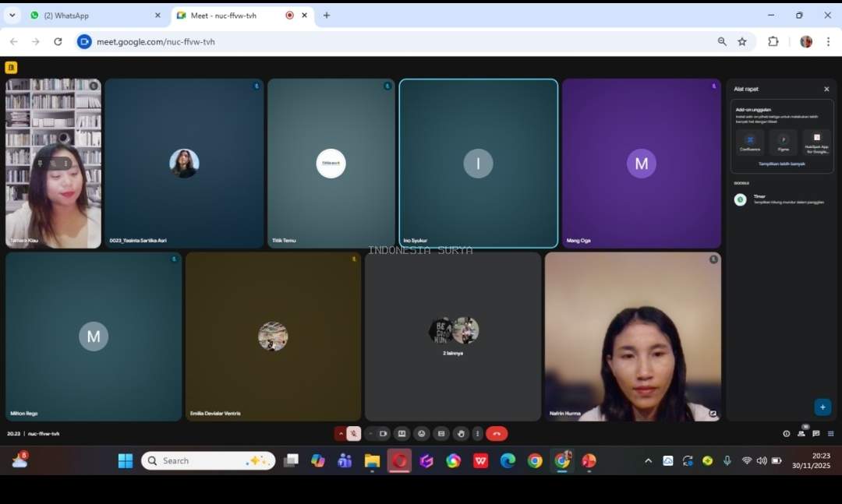Click the Tampilkan lebih banyak link
The height and width of the screenshot is (504, 842).
coord(782,164)
